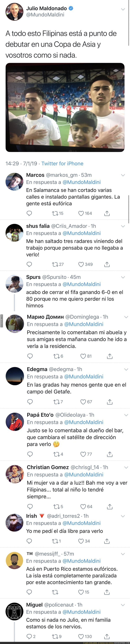Open the Twitter for iPhone link

[x=62, y=163]
